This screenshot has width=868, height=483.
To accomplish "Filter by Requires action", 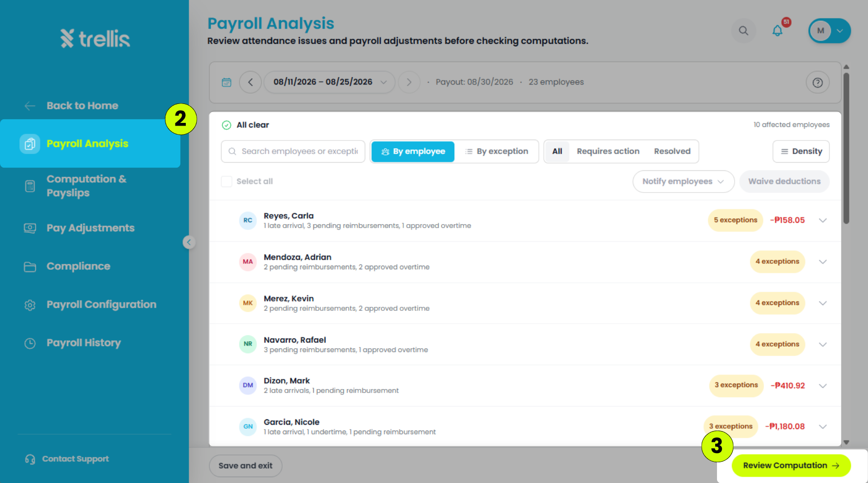I will click(608, 151).
